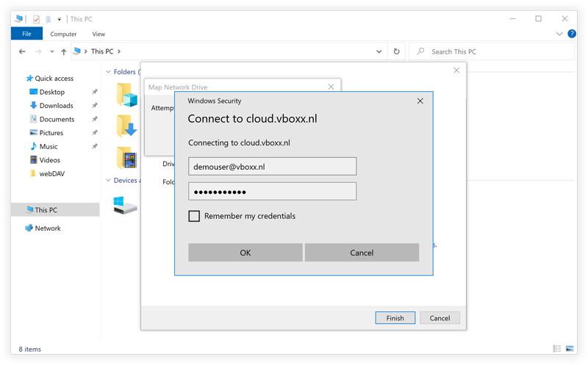The width and height of the screenshot is (588, 365).
Task: Select the Downloads folder icon in content
Action: tap(126, 126)
